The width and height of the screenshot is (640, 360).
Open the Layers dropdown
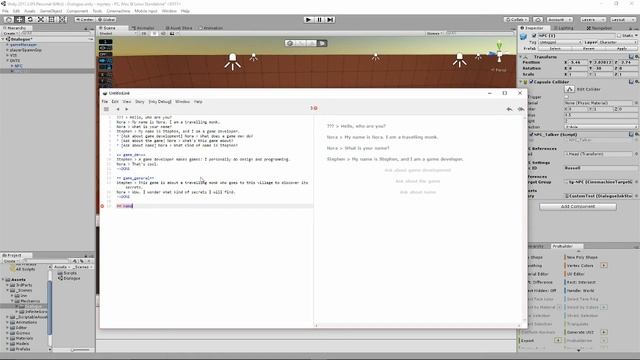pos(592,20)
